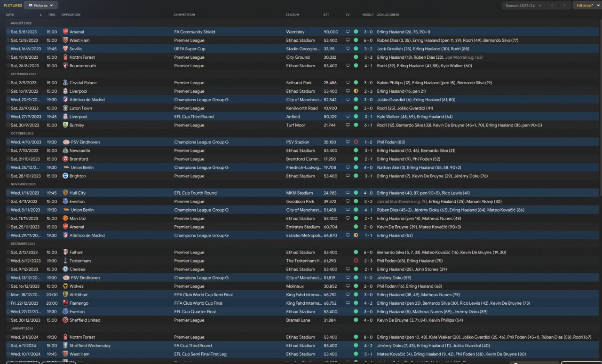Go to the previous season with the left arrow
Screen dimensions: 602x364
(552, 6)
